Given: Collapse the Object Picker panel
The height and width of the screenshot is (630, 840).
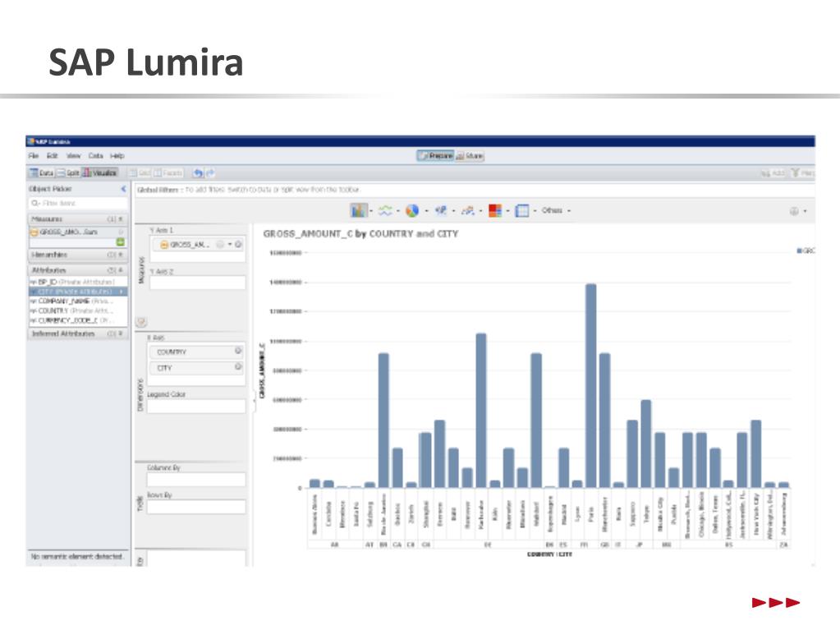Looking at the screenshot, I should coord(124,189).
